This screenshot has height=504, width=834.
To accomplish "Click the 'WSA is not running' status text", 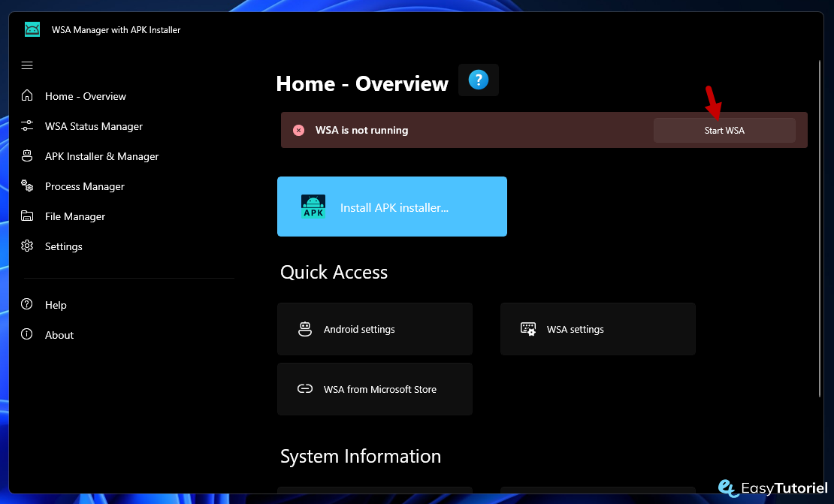I will click(x=361, y=130).
